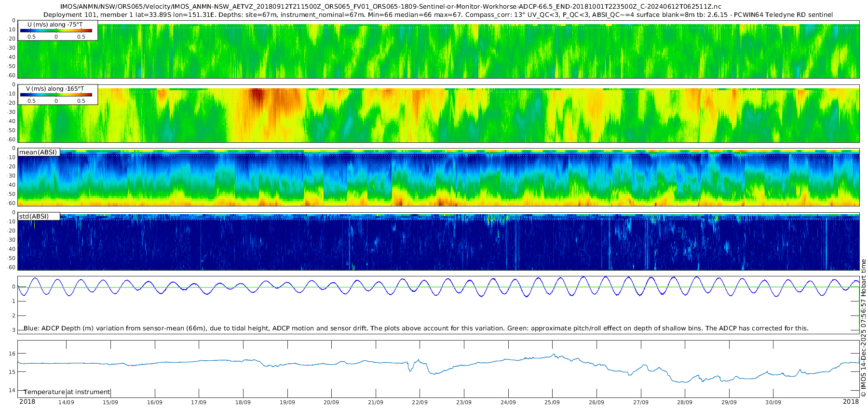Click the 2018 year label at bottom left
868x410 pixels.
pos(27,402)
